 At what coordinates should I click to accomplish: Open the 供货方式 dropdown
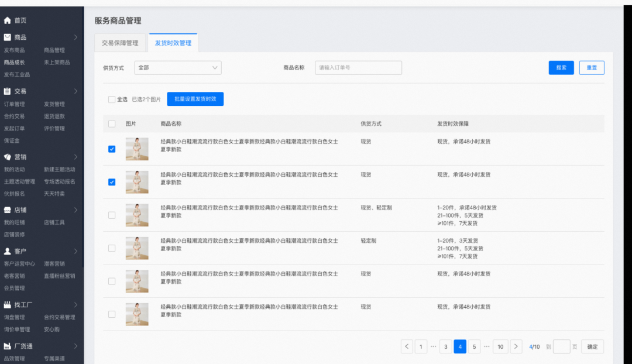[178, 68]
